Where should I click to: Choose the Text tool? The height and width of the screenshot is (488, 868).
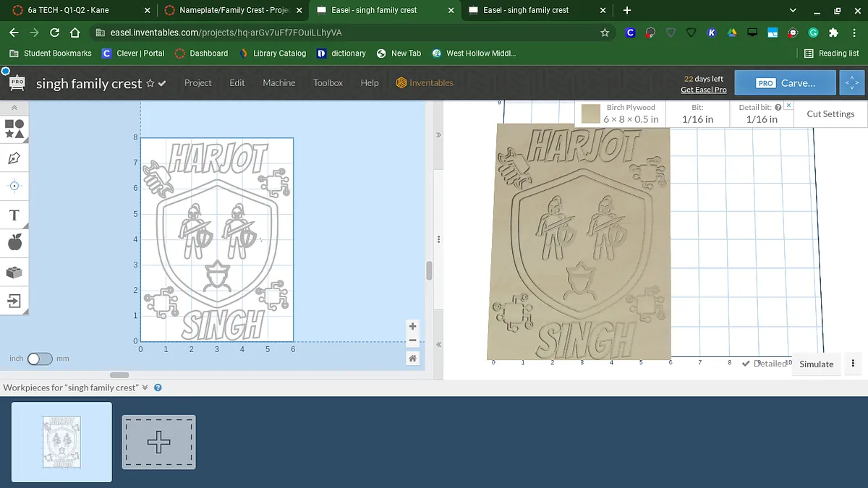pos(14,215)
